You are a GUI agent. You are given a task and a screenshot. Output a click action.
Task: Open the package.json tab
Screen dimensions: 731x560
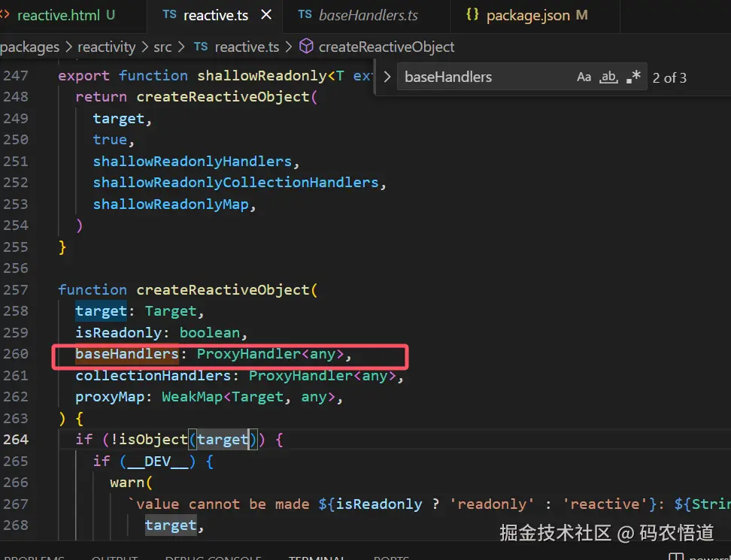(x=535, y=15)
